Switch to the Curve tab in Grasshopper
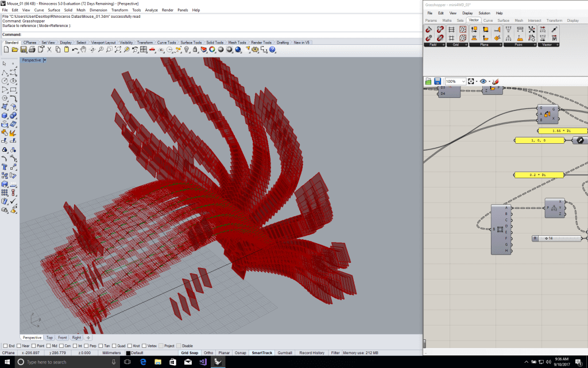 [x=488, y=20]
